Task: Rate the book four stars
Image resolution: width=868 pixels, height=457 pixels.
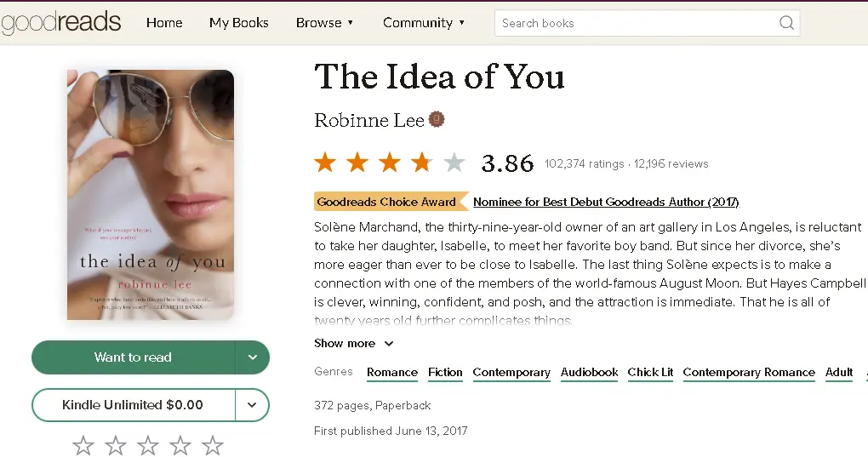Action: tap(180, 445)
